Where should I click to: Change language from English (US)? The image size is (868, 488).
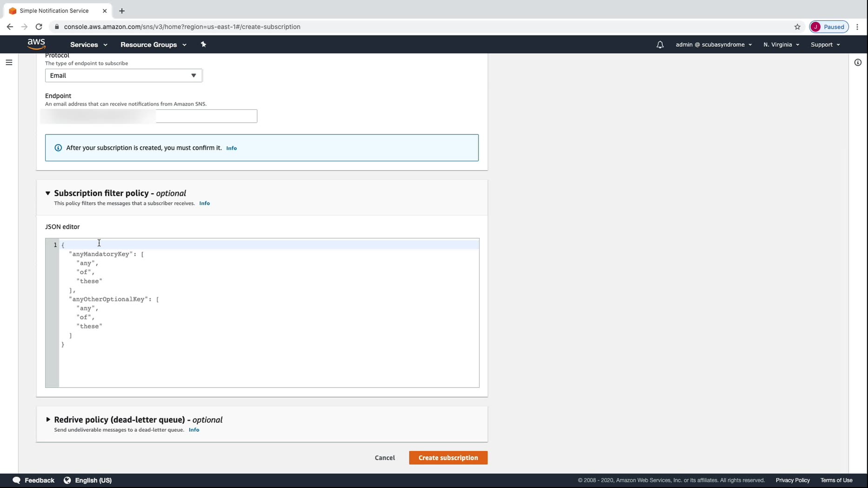coord(93,480)
